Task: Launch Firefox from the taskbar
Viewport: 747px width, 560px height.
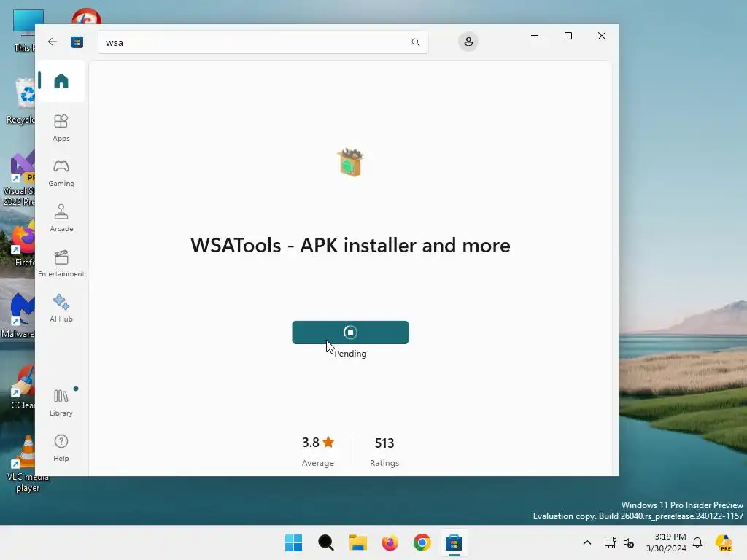Action: [390, 542]
